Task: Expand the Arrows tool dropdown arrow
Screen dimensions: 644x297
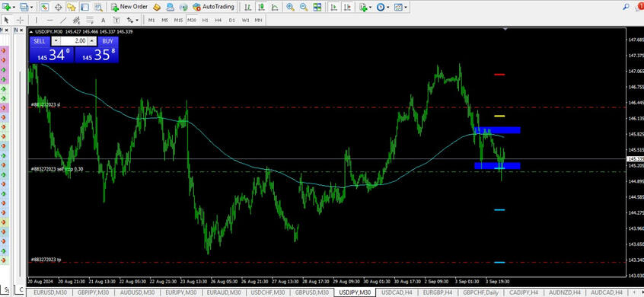Action: (137, 20)
